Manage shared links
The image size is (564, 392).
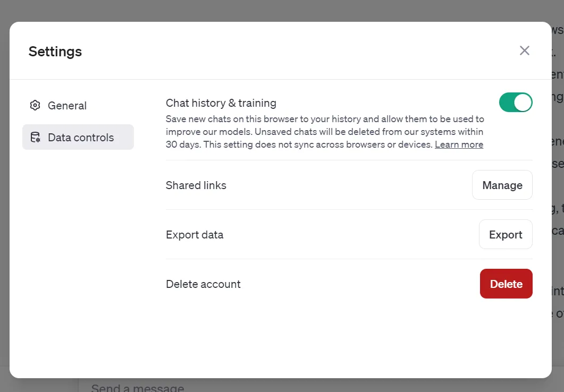(502, 185)
